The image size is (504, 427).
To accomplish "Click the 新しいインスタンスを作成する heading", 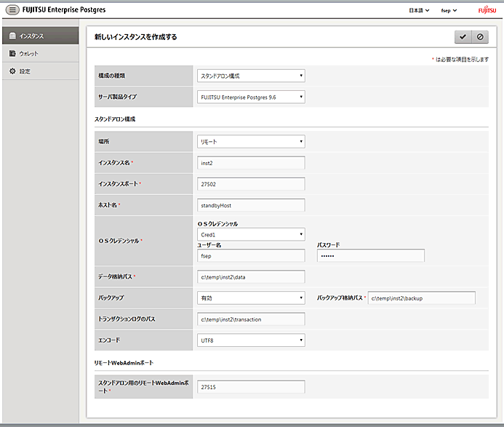I will (136, 37).
